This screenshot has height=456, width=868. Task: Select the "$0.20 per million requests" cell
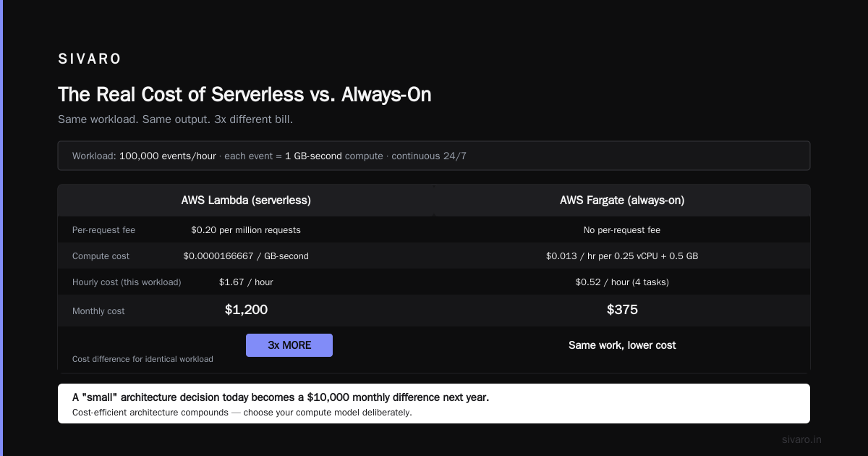pyautogui.click(x=246, y=230)
